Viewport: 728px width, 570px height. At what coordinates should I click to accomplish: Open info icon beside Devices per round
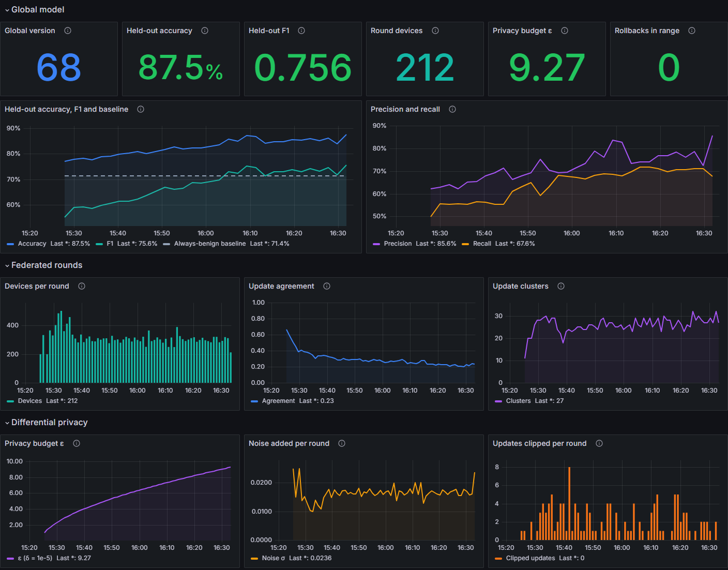click(82, 286)
